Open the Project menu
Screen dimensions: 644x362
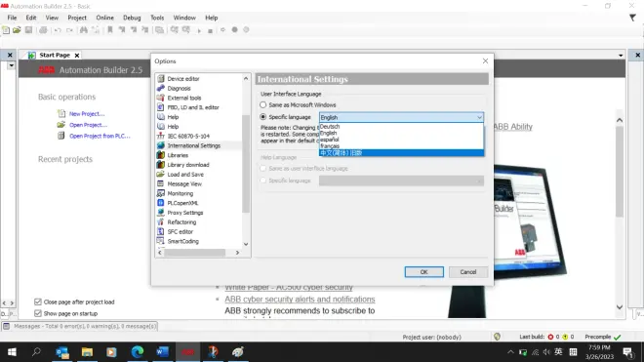pyautogui.click(x=77, y=18)
